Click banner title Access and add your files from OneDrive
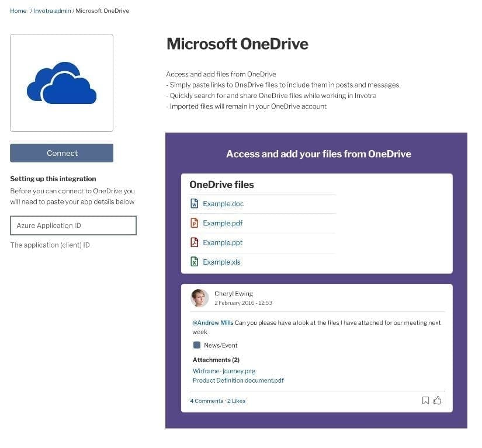 (319, 154)
